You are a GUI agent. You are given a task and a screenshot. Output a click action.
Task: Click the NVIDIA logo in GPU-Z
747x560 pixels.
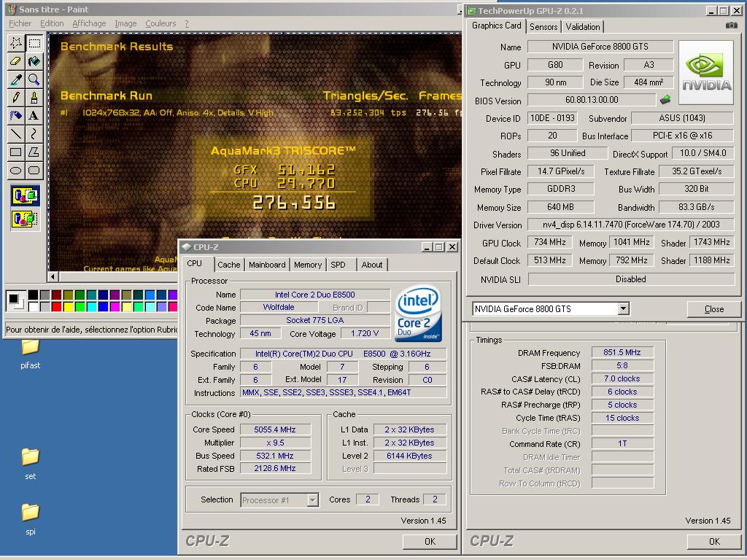point(706,72)
